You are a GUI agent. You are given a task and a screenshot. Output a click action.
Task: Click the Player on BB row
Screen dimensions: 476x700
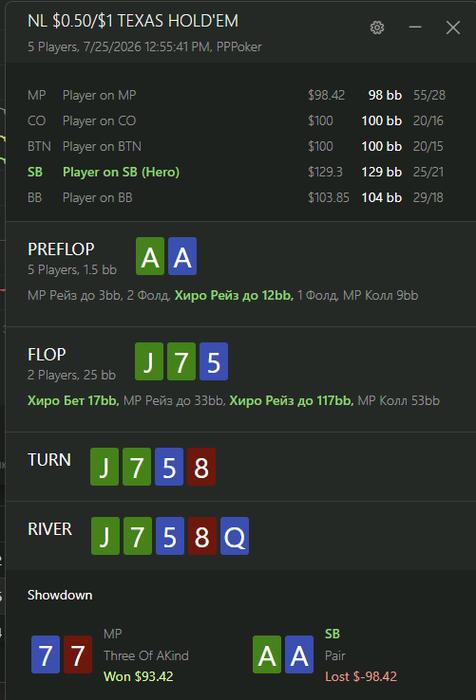coord(237,197)
